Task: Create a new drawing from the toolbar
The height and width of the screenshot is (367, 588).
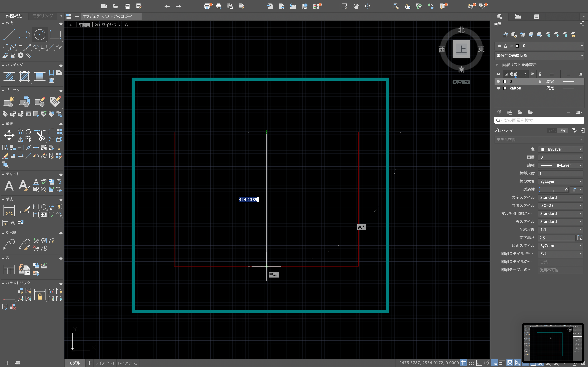Action: 104,6
